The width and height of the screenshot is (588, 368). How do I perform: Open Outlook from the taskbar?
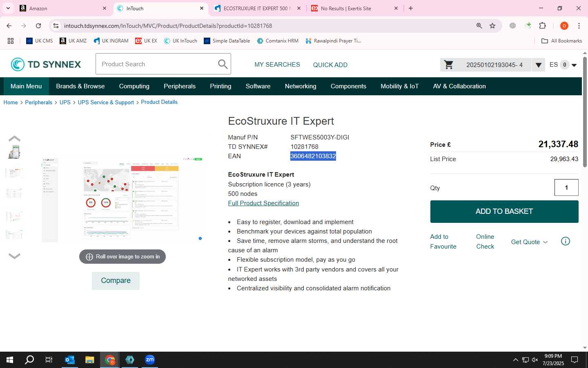coord(70,360)
